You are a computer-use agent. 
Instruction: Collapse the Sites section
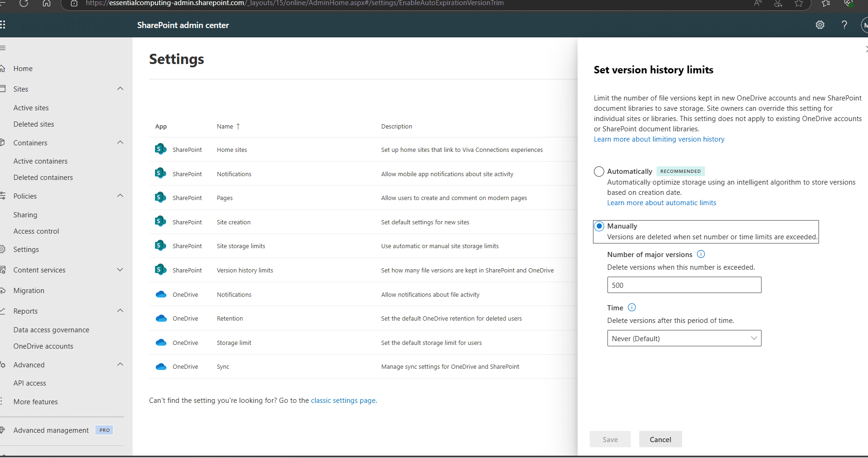pyautogui.click(x=120, y=88)
